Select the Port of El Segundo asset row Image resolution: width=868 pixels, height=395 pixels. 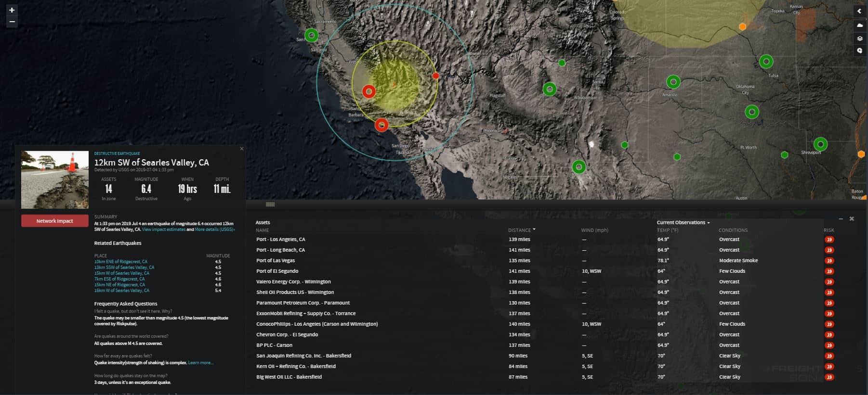(545, 271)
